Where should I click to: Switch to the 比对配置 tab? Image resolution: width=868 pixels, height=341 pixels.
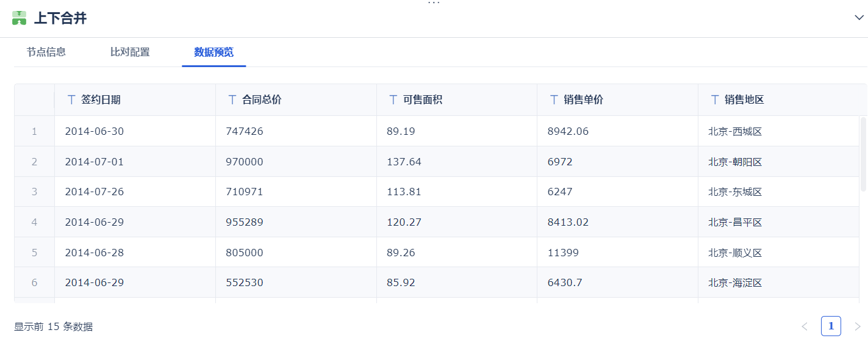(x=130, y=52)
